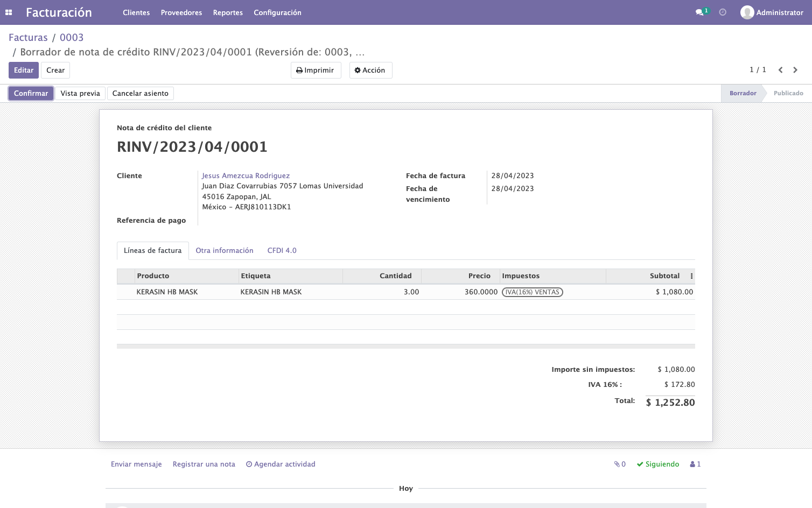Open the Proveedores menu
The width and height of the screenshot is (812, 508).
click(x=181, y=12)
